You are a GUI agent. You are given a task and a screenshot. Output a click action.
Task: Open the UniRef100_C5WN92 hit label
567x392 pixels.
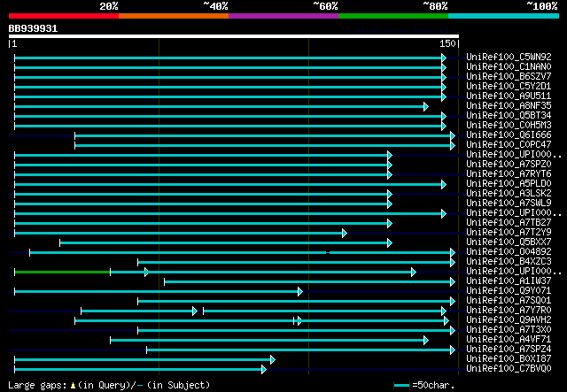(x=509, y=57)
